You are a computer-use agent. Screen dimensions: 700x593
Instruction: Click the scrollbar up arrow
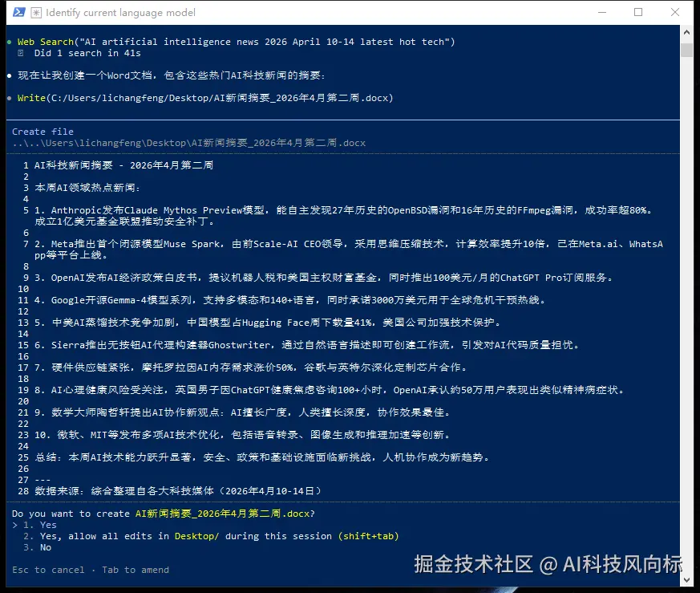[686, 31]
